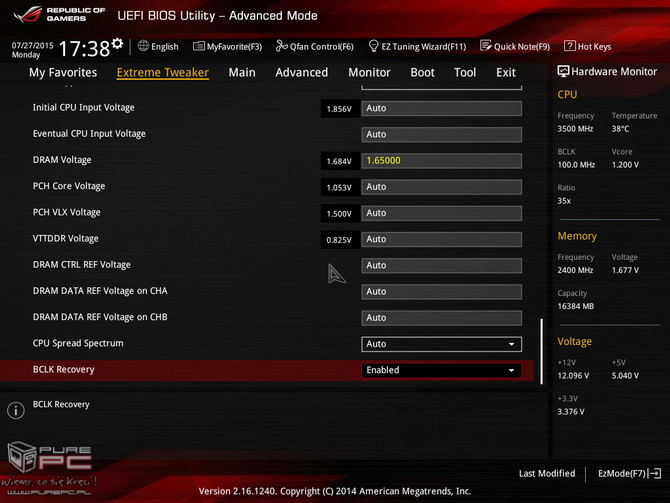Click the DRAM DATA REF Voltage CHA field
The image size is (670, 503).
[441, 291]
